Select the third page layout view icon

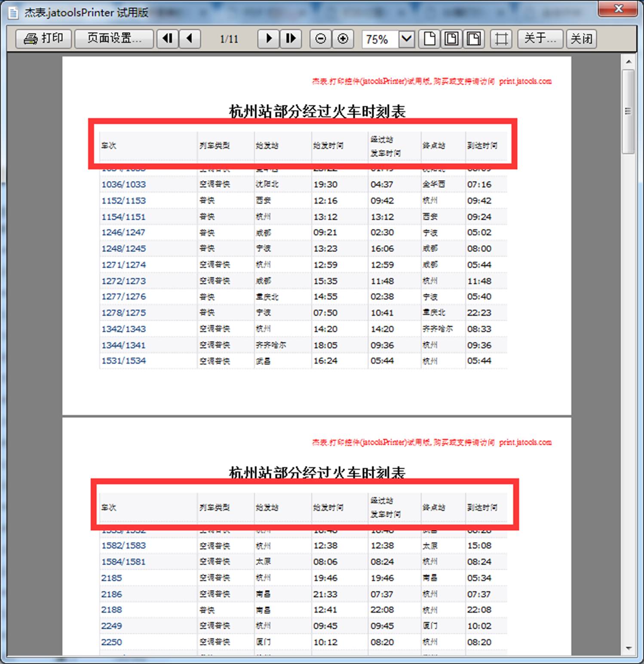[x=474, y=39]
